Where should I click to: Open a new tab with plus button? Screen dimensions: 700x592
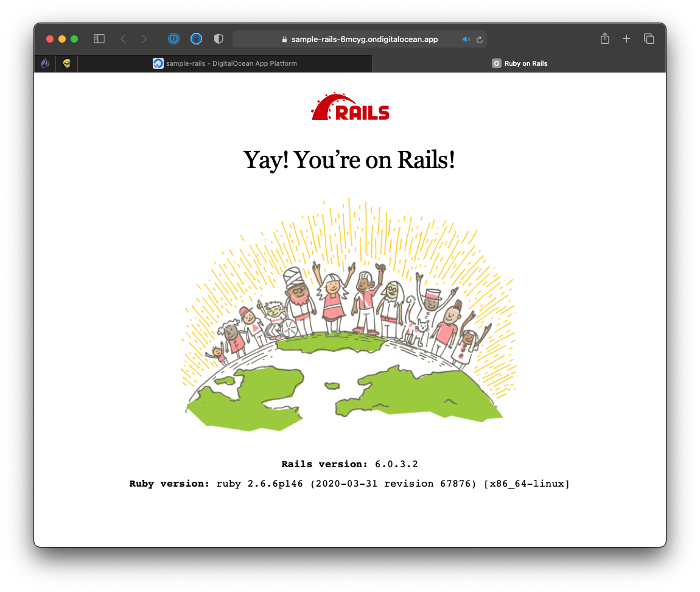(626, 39)
